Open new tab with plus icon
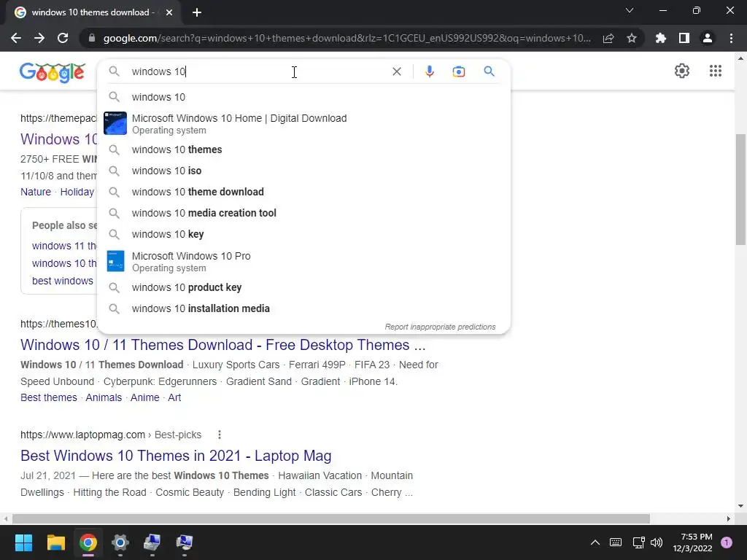Image resolution: width=747 pixels, height=560 pixels. 197,13
